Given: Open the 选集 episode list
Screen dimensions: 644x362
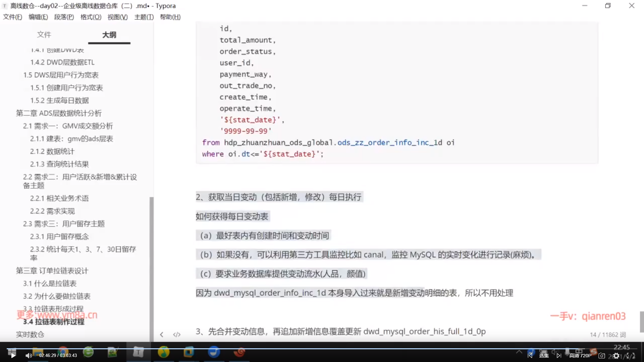Looking at the screenshot, I should [x=544, y=356].
